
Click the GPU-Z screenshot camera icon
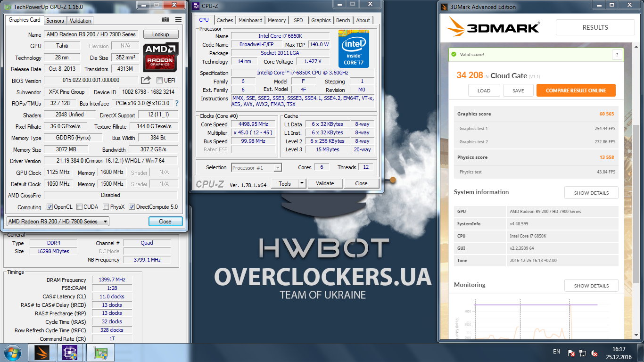(x=165, y=20)
